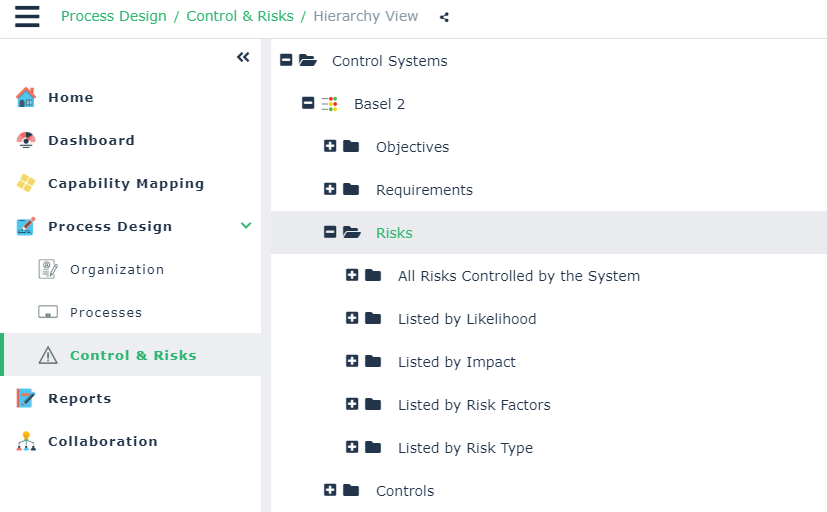This screenshot has width=827, height=512.
Task: Click Control & Risks breadcrumb link
Action: 240,17
